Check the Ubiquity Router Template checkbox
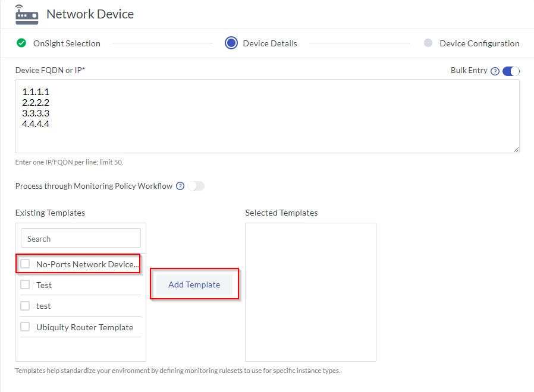 tap(25, 327)
